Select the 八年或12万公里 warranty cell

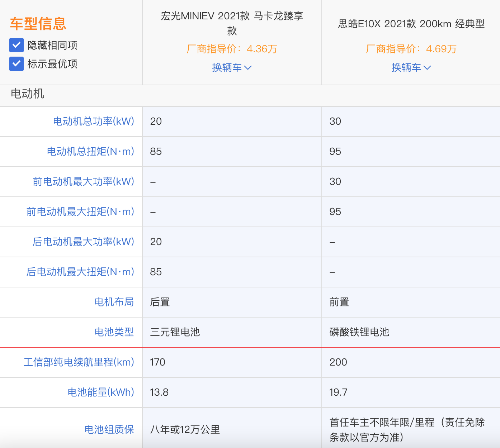coord(232,428)
